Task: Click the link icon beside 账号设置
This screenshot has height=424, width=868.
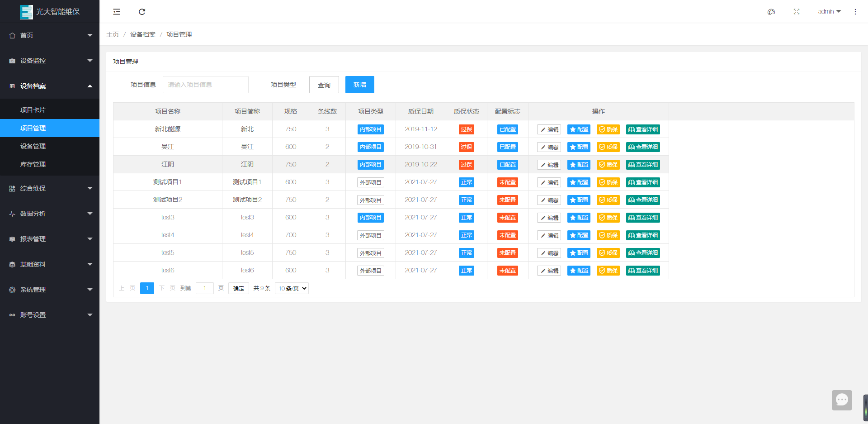Action: pos(12,315)
